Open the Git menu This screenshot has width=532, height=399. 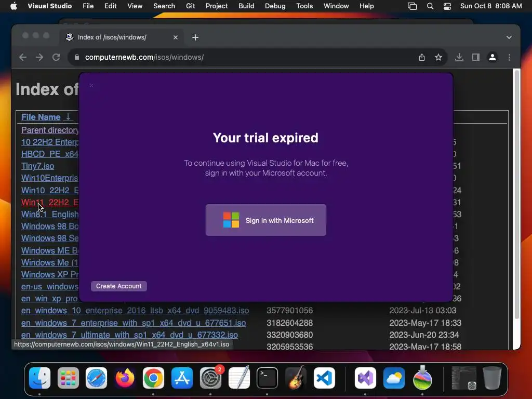[x=190, y=6]
